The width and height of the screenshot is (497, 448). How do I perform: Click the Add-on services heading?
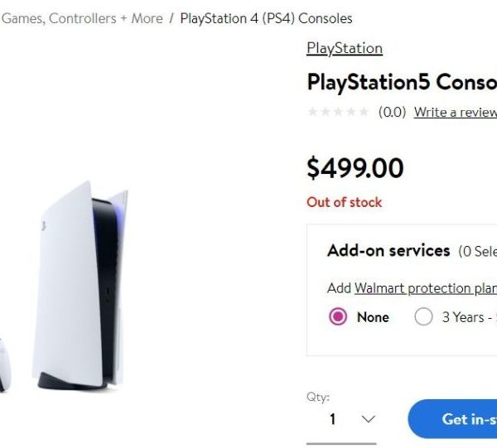point(388,250)
